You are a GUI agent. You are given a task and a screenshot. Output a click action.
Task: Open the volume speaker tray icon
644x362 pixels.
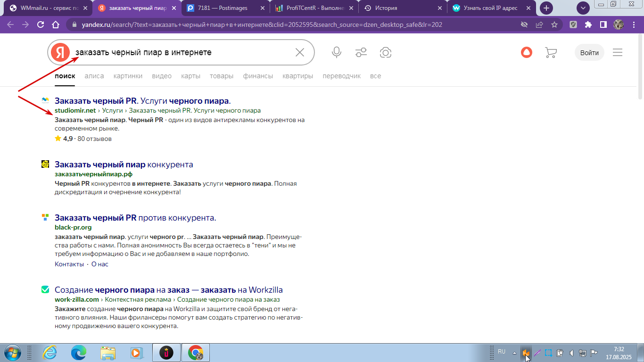tap(571, 353)
